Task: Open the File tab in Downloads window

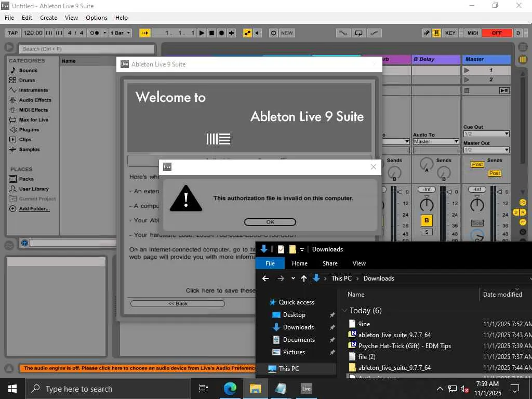Action: 270,263
